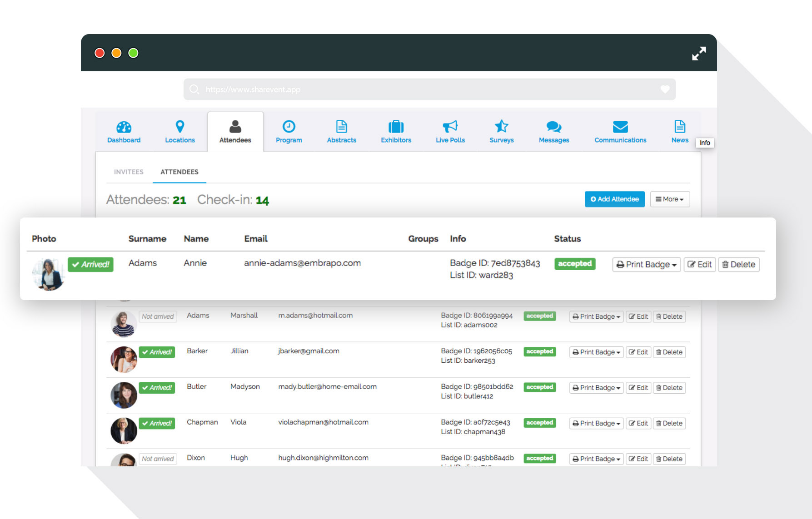The width and height of the screenshot is (812, 519).
Task: Open the Program clock icon
Action: (x=289, y=126)
